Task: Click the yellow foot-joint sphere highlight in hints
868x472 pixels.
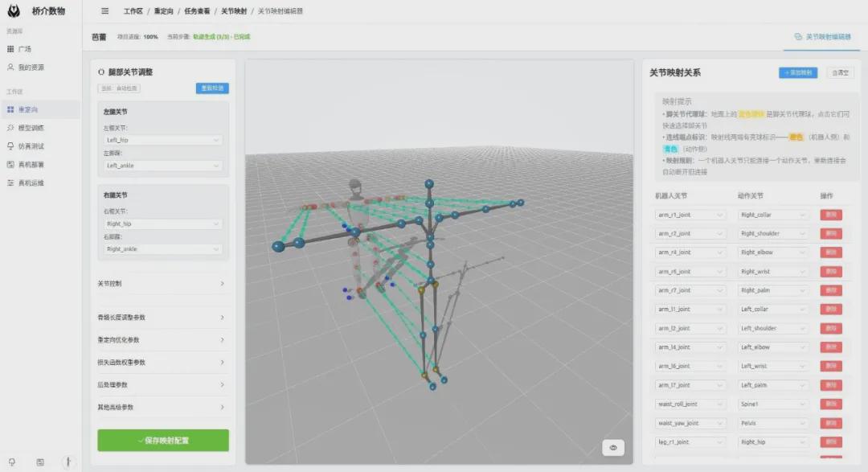Action: tap(754, 115)
